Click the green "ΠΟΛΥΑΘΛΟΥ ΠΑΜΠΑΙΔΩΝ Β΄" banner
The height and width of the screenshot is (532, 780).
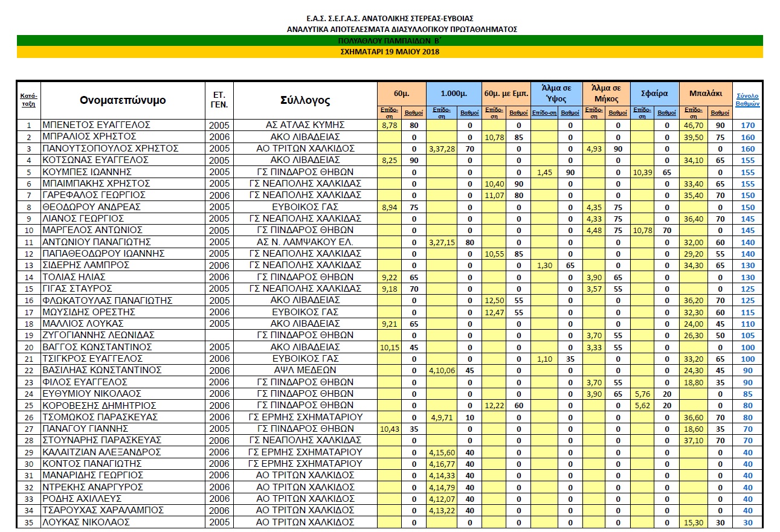(x=389, y=40)
